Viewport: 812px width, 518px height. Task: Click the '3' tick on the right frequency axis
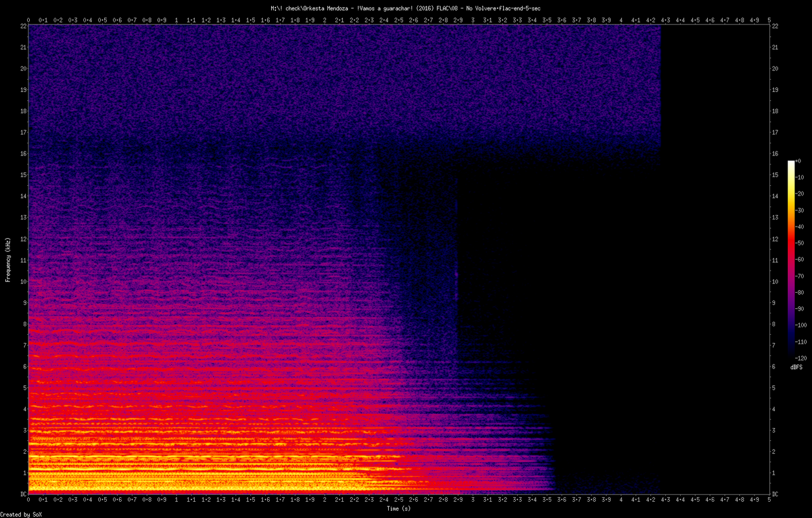click(x=774, y=429)
